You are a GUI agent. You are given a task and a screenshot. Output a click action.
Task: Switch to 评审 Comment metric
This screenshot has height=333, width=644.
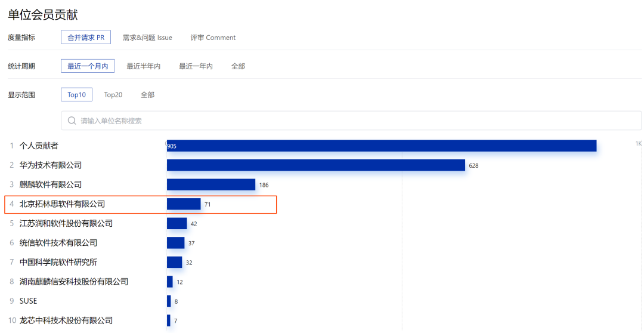(213, 38)
